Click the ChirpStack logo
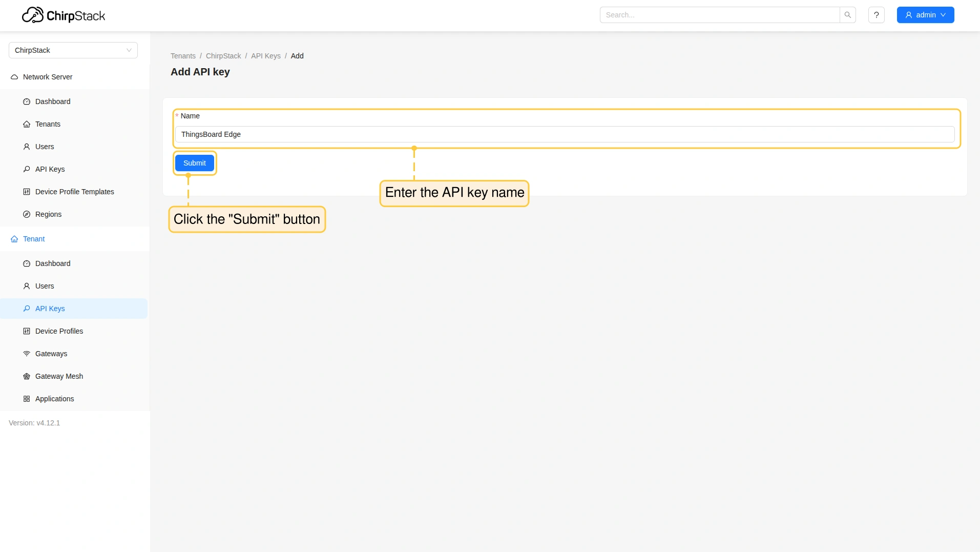The width and height of the screenshot is (980, 552). [64, 15]
